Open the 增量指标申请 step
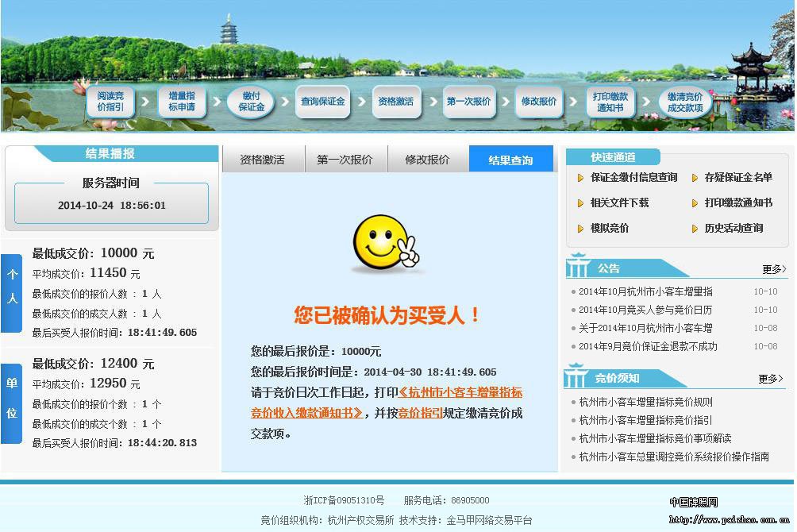797x532 pixels. tap(181, 102)
